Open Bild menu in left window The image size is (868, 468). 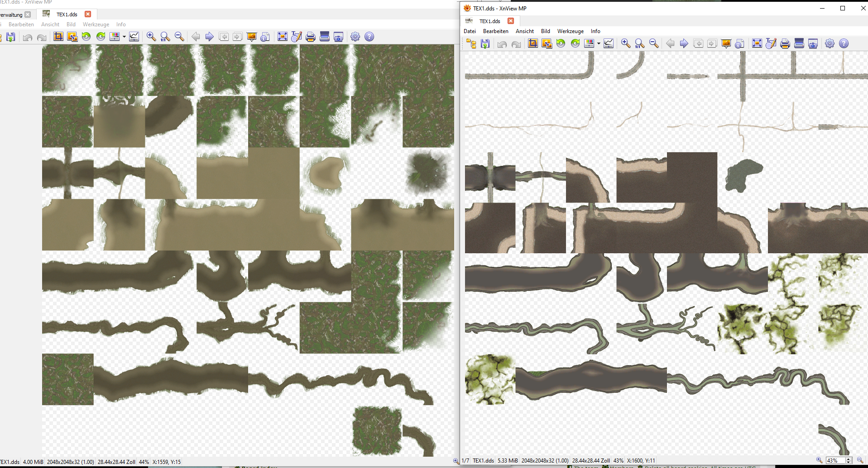tap(71, 24)
